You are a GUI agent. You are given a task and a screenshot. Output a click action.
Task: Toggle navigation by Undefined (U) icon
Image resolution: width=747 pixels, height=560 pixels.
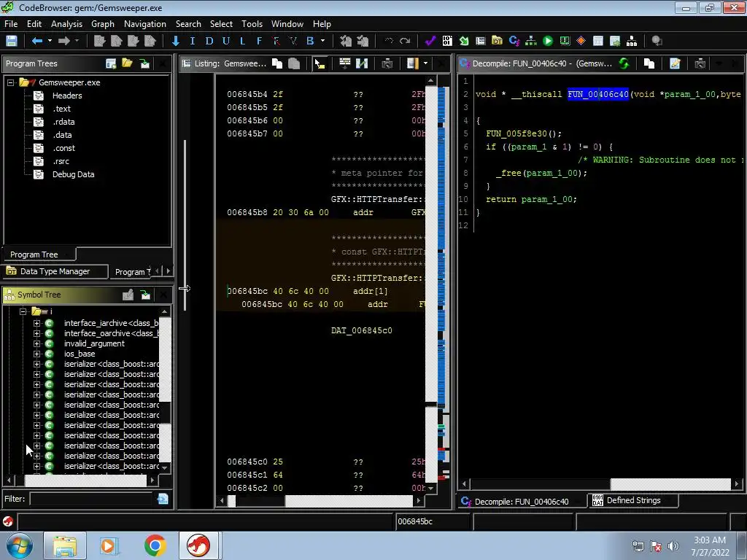click(226, 41)
